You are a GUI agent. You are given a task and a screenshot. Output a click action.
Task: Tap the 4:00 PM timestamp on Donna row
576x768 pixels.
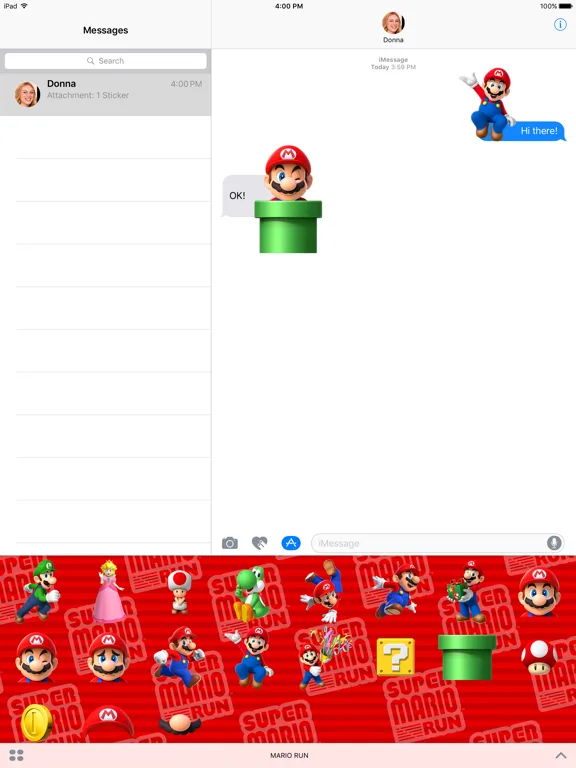tap(186, 84)
